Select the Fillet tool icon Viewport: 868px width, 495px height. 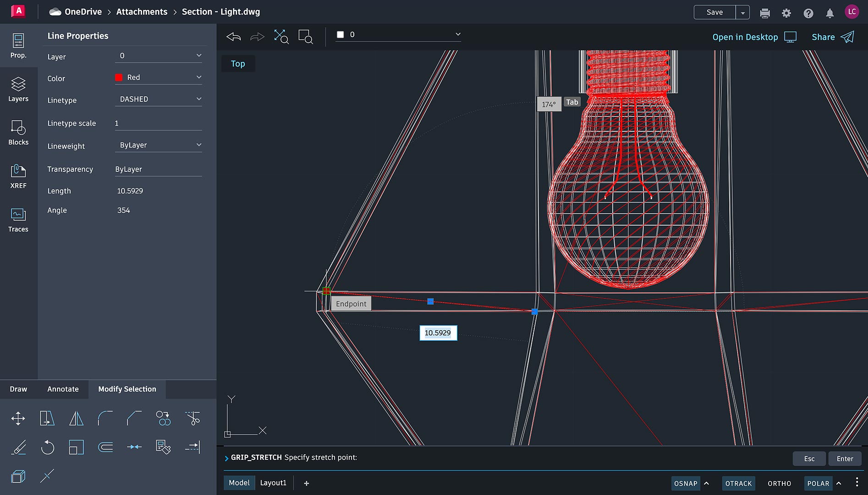(x=105, y=418)
